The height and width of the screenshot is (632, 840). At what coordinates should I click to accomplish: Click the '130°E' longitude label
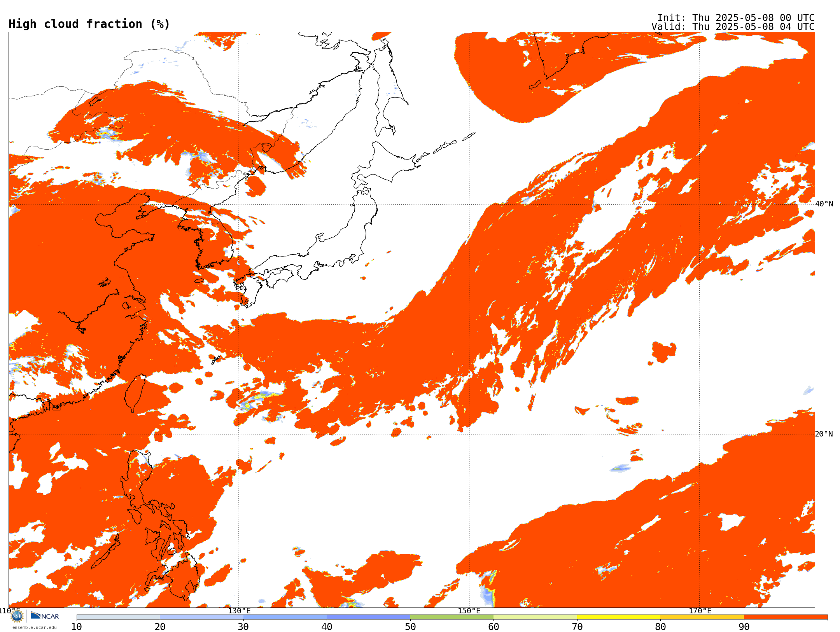[x=239, y=611]
